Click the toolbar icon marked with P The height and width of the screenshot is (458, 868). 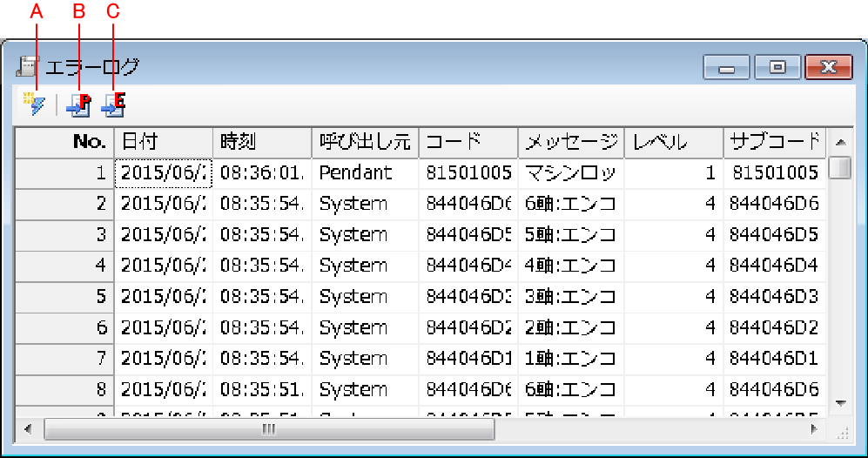[x=79, y=104]
